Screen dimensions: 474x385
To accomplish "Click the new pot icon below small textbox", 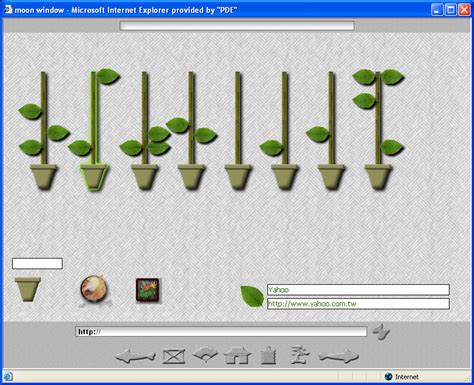I will (28, 289).
